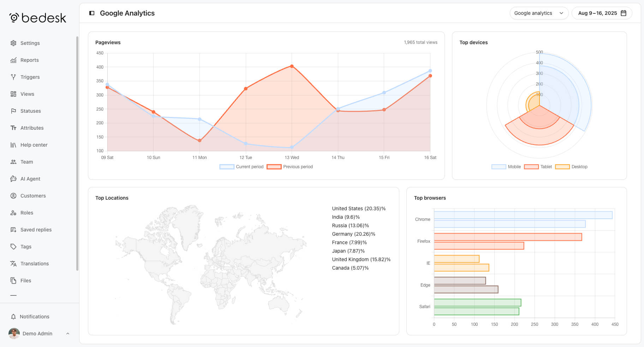
Task: Click the Translations language icon
Action: pyautogui.click(x=13, y=264)
